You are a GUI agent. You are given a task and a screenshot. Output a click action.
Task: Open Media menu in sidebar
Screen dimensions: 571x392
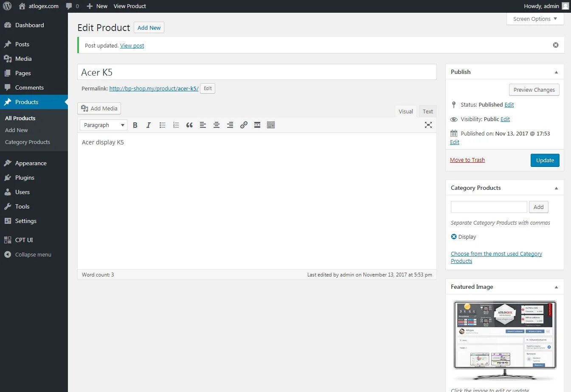pyautogui.click(x=34, y=59)
